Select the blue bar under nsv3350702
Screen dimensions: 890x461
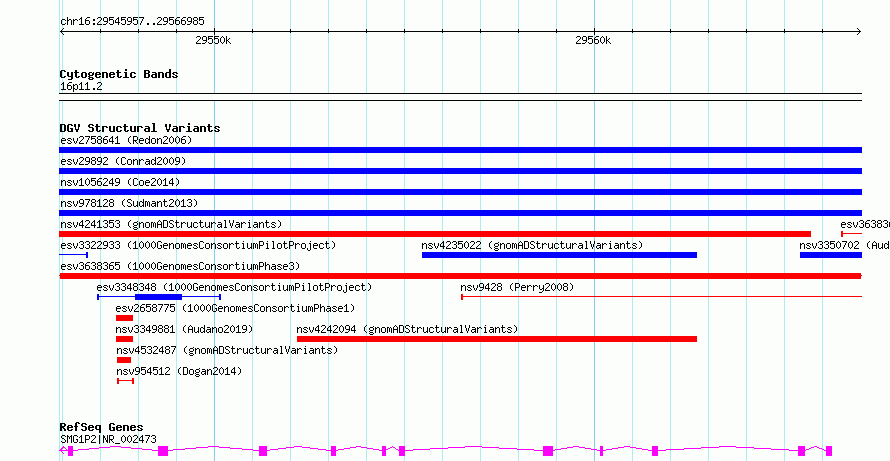pyautogui.click(x=831, y=255)
